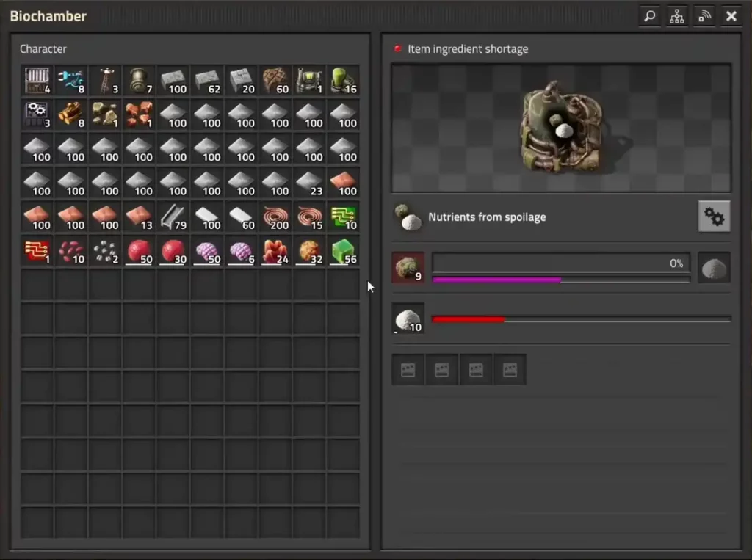Click the wireless signal icon in title bar
This screenshot has height=560, width=752.
pyautogui.click(x=704, y=16)
